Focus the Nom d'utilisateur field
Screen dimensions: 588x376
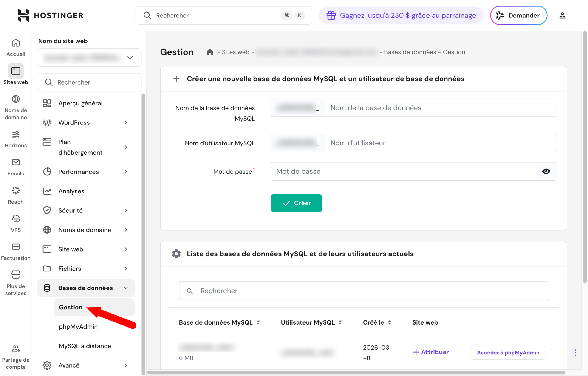(x=440, y=143)
